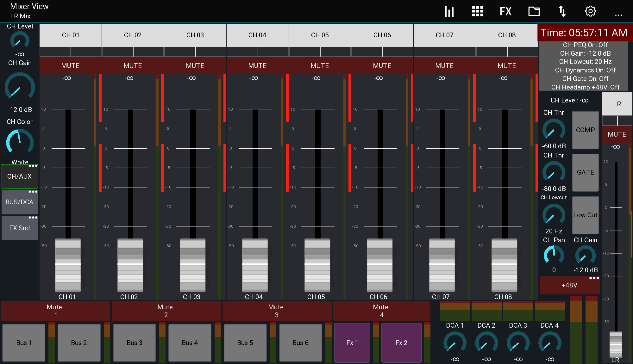Open the meters view from the top toolbar
The width and height of the screenshot is (633, 364).
449,11
